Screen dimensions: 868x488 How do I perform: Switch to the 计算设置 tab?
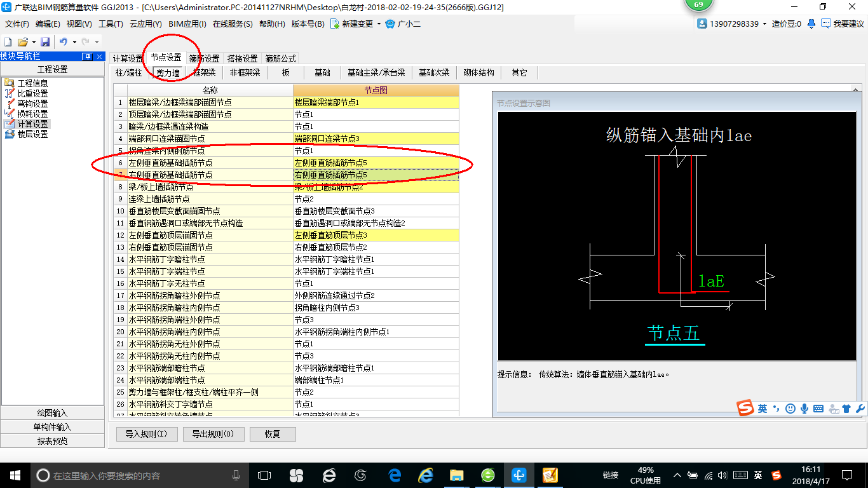128,58
